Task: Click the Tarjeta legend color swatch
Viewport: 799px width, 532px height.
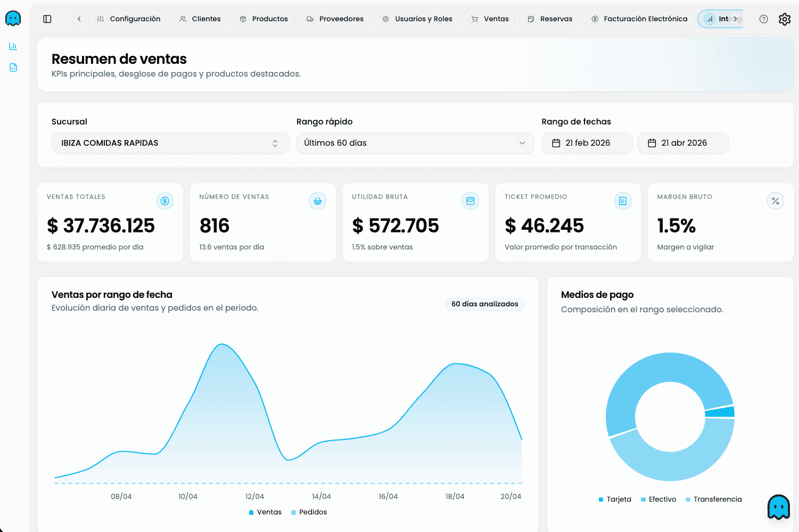Action: pos(600,499)
